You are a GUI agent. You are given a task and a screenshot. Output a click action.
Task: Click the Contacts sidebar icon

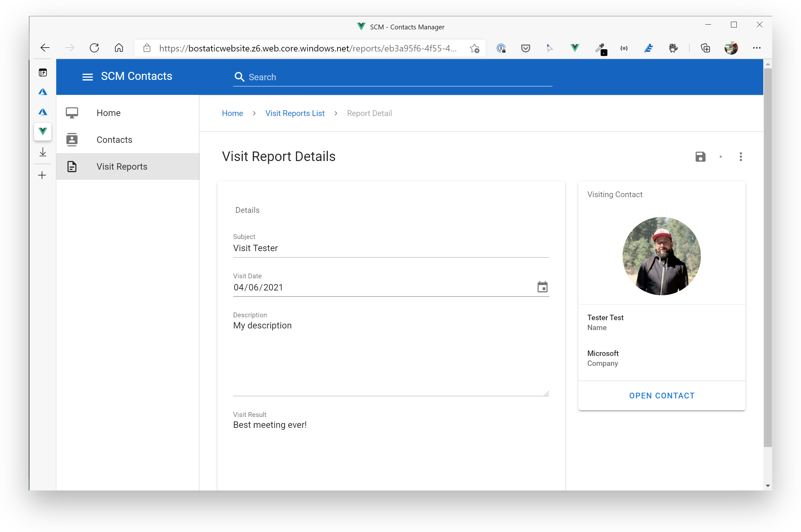[x=72, y=140]
